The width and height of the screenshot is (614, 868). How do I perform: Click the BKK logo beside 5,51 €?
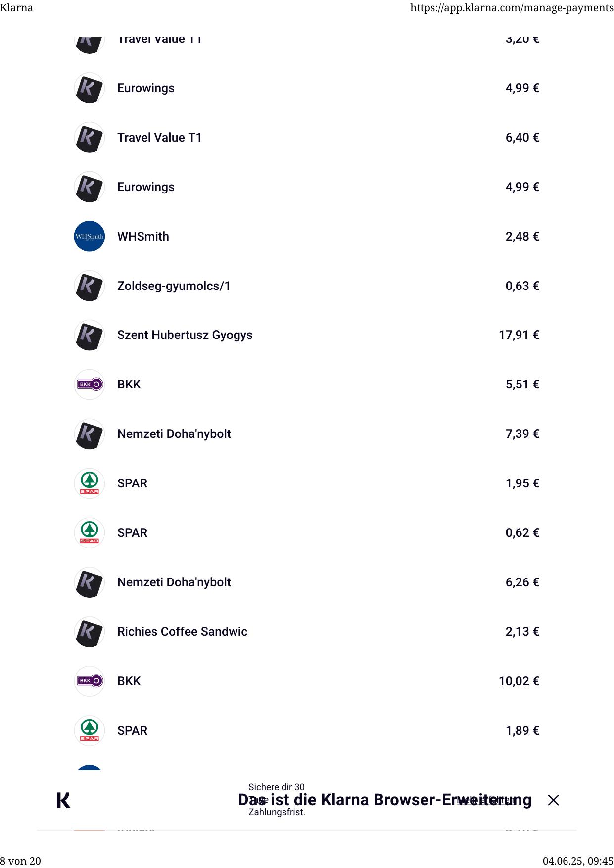coord(90,385)
